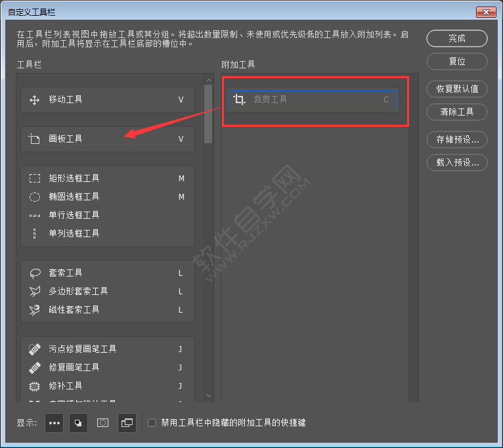
Task: Click the toolbar list scroll down arrow
Action: pyautogui.click(x=209, y=395)
